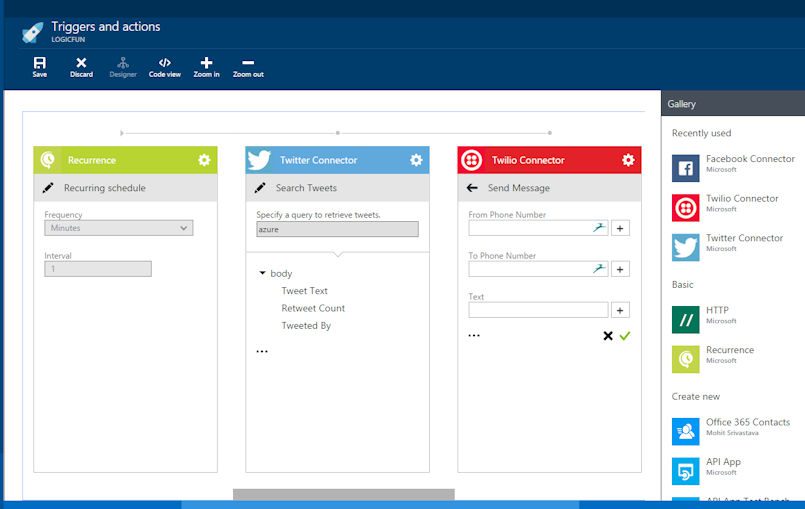Add Twitter Connector from Gallery
Viewport: 805px width, 509px height.
point(728,247)
